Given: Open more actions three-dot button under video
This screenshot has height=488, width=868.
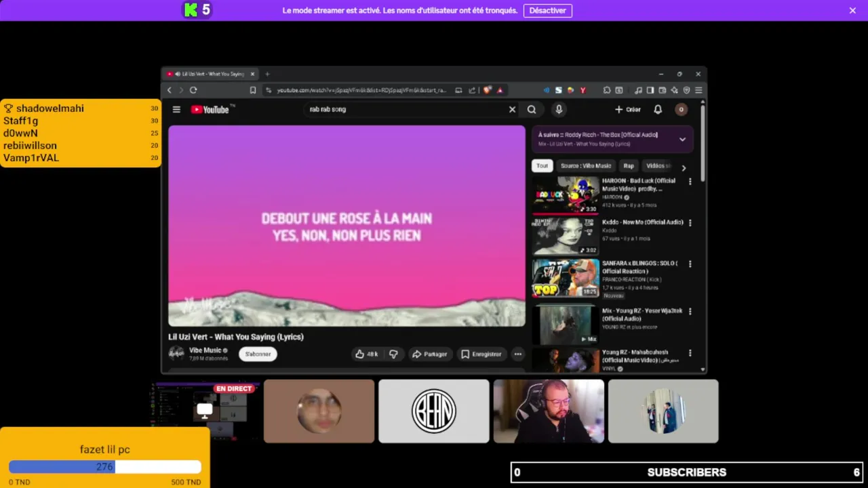Looking at the screenshot, I should point(518,354).
